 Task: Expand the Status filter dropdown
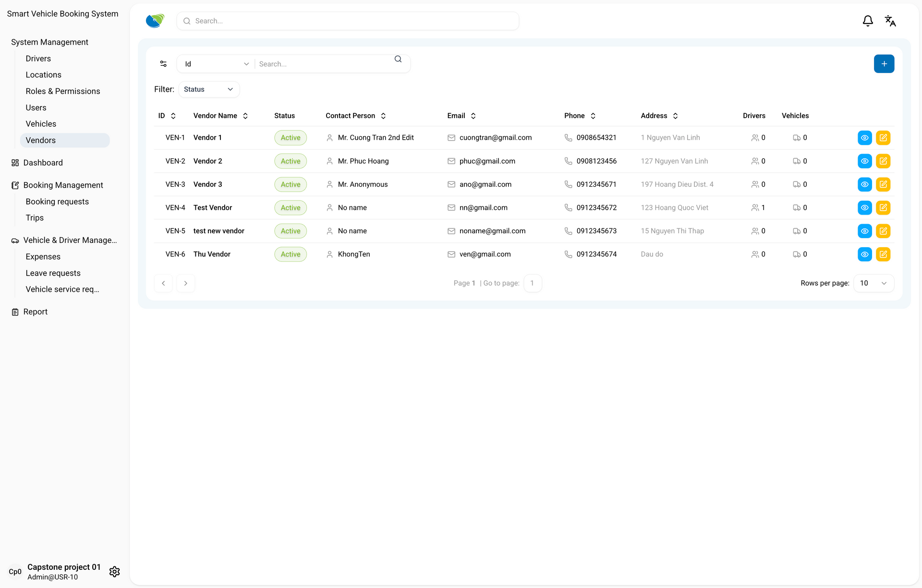(x=208, y=89)
